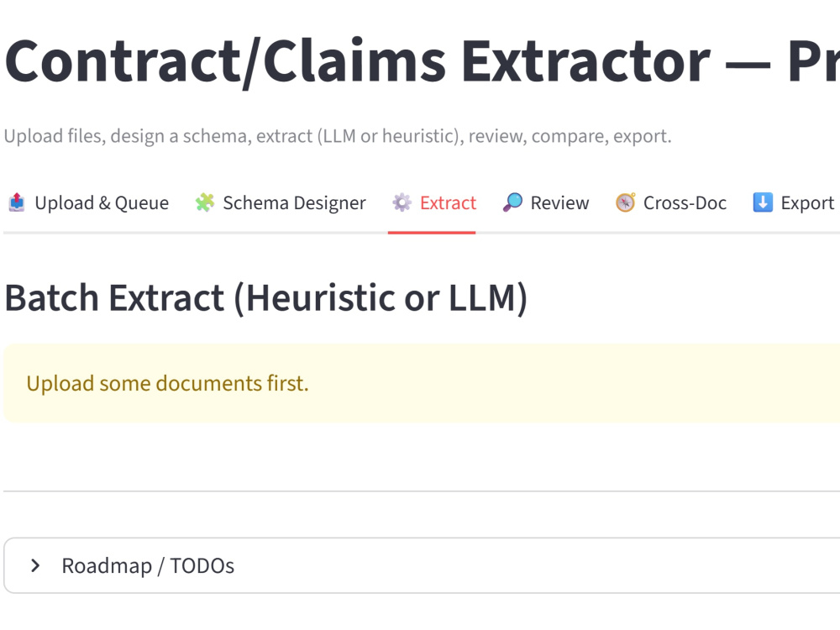The height and width of the screenshot is (630, 840).
Task: Select the Extract tab label
Action: click(x=448, y=203)
